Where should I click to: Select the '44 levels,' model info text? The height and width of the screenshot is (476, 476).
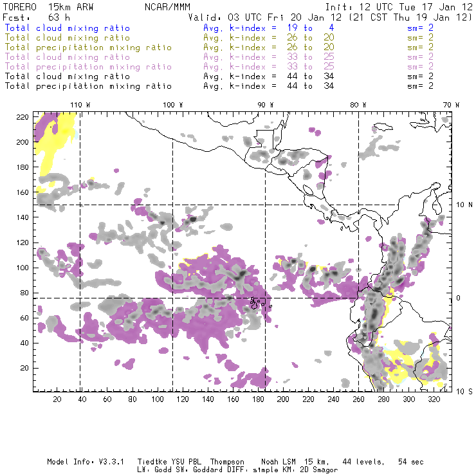(363, 462)
